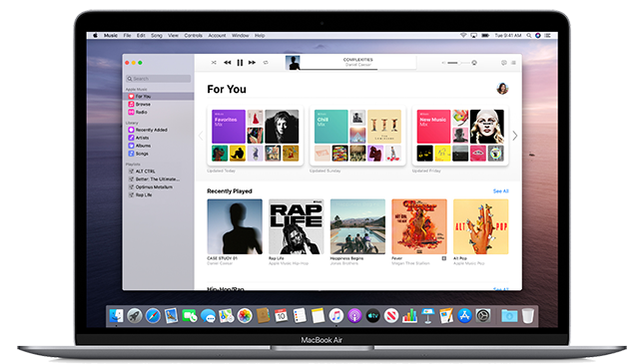The image size is (644, 364).
Task: Open FaceTime from the Dock
Action: click(x=190, y=316)
